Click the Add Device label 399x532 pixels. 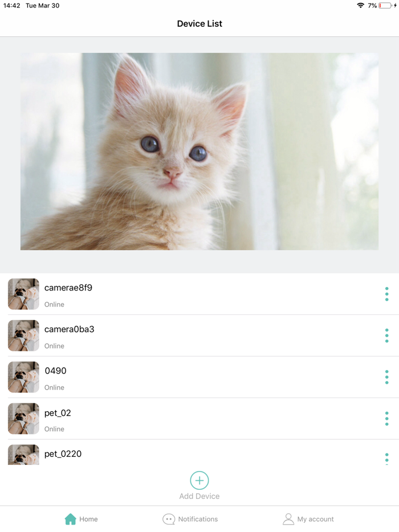199,496
